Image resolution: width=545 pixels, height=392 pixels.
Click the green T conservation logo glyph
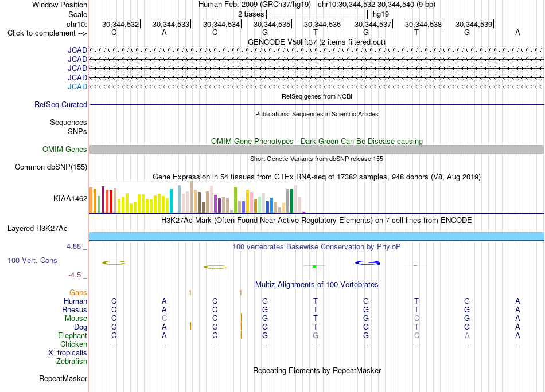point(314,266)
